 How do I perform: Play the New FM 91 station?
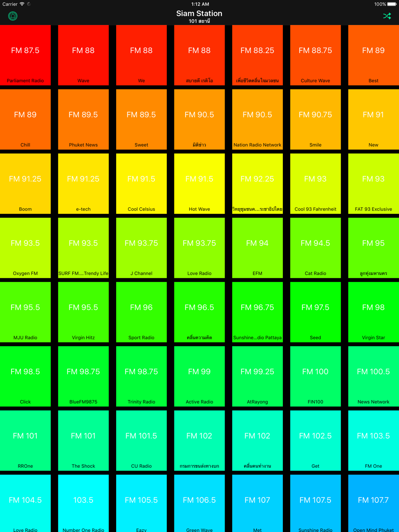(x=373, y=119)
